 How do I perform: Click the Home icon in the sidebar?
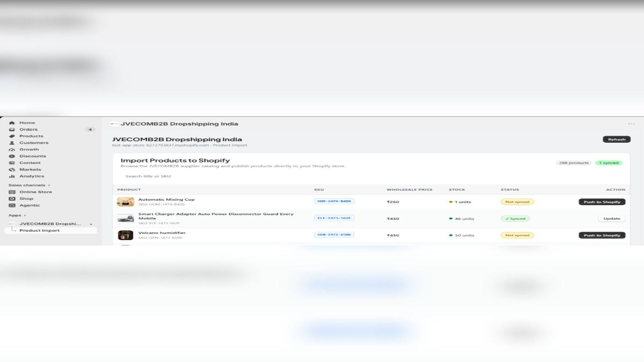coord(12,123)
